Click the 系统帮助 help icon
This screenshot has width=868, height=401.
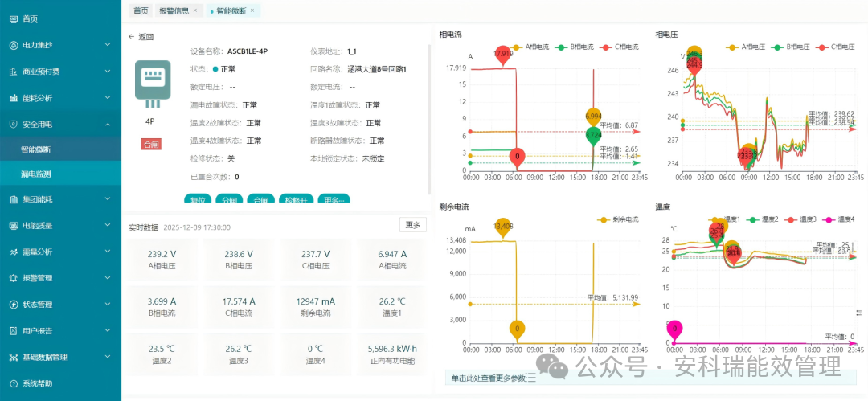(14, 383)
